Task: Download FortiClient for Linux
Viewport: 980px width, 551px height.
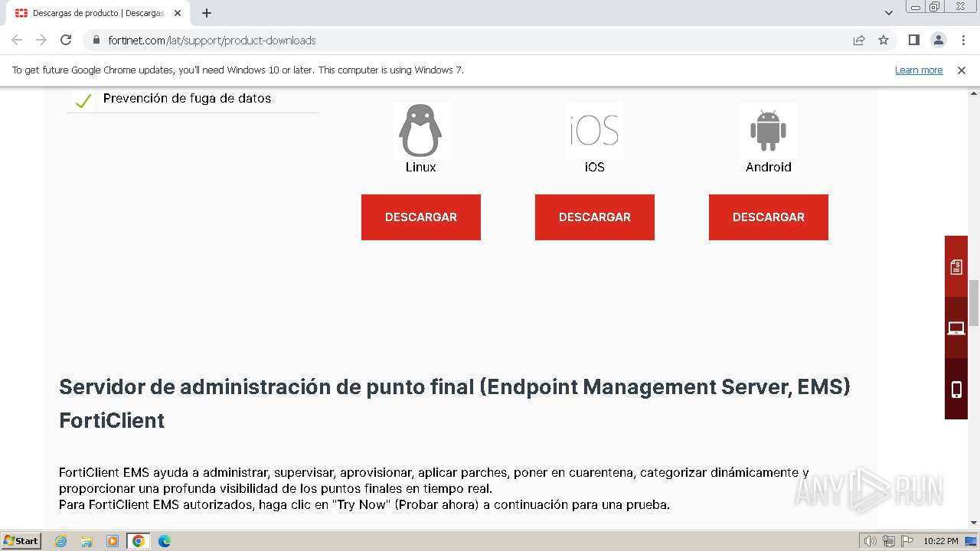Action: point(421,217)
